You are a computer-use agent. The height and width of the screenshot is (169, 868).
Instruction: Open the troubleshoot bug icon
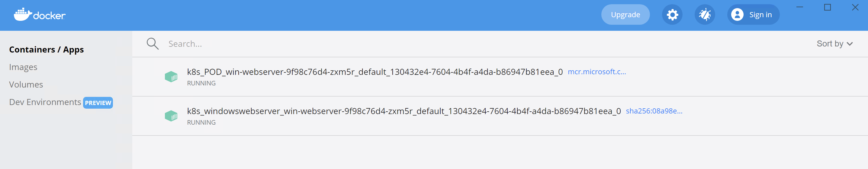coord(705,15)
